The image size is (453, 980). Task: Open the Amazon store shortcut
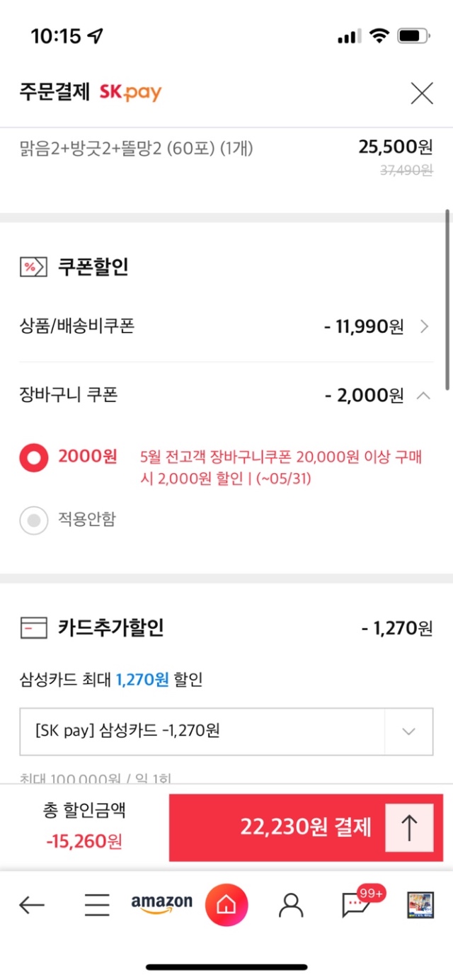[161, 904]
